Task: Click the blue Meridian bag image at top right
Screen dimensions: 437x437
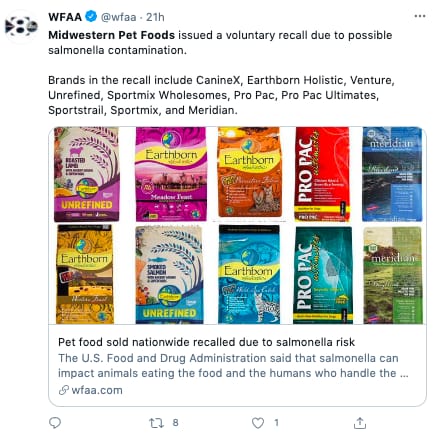Action: 392,174
